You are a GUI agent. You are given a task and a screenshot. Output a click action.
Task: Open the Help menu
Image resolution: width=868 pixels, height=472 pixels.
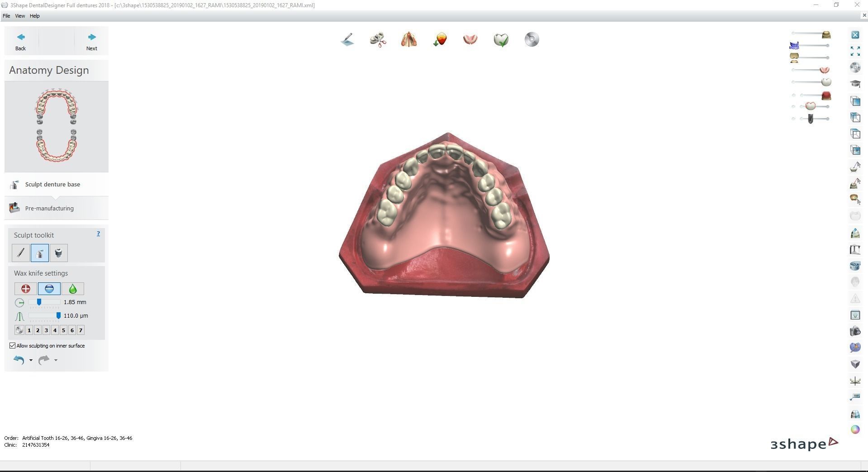coord(35,16)
